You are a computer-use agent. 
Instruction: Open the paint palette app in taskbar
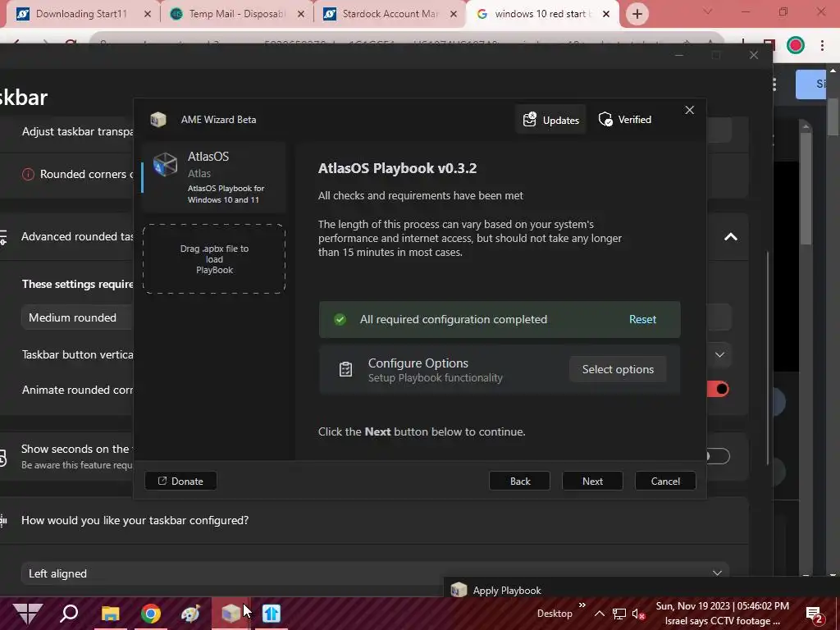click(190, 614)
